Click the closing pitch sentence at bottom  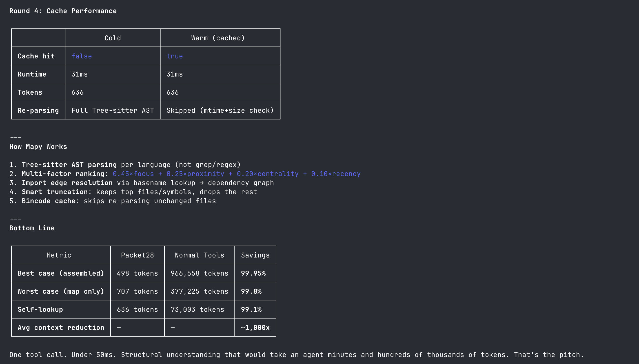tap(296, 355)
